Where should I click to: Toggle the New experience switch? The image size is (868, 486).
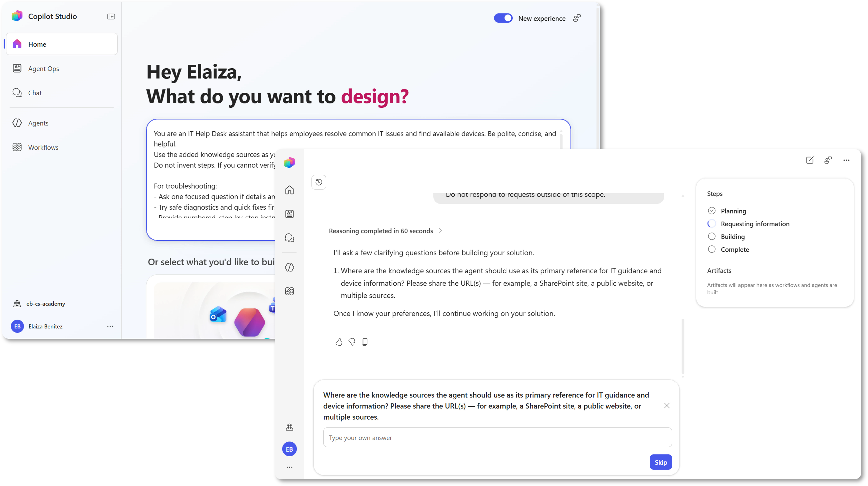click(x=503, y=18)
